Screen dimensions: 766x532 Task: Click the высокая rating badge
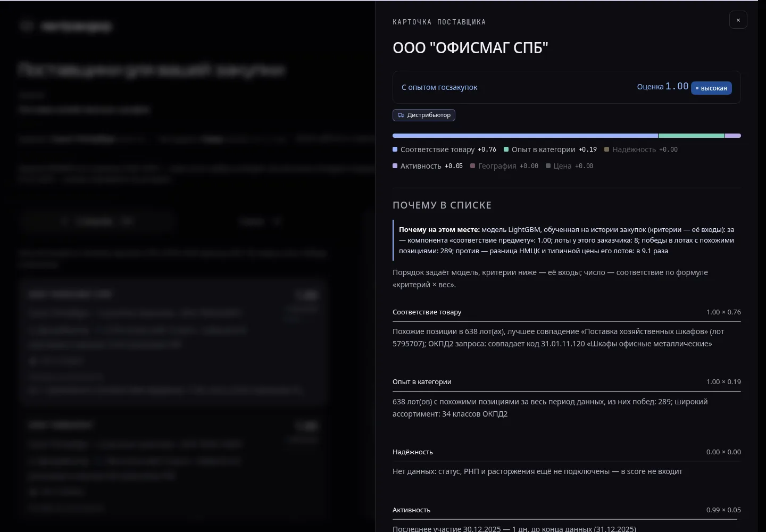[711, 88]
